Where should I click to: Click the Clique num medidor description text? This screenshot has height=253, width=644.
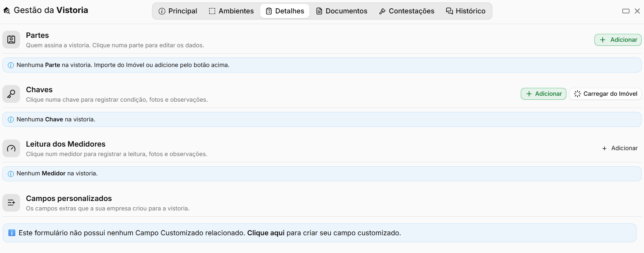click(x=117, y=154)
